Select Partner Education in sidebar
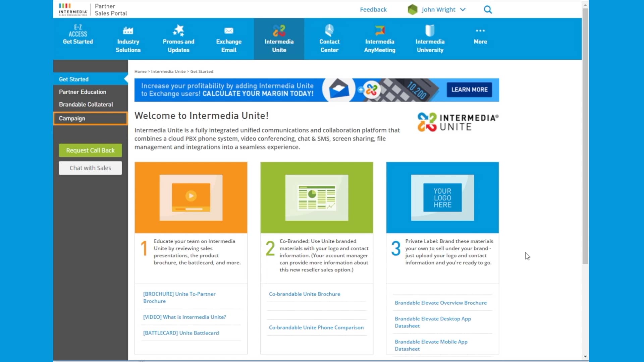 pyautogui.click(x=83, y=92)
